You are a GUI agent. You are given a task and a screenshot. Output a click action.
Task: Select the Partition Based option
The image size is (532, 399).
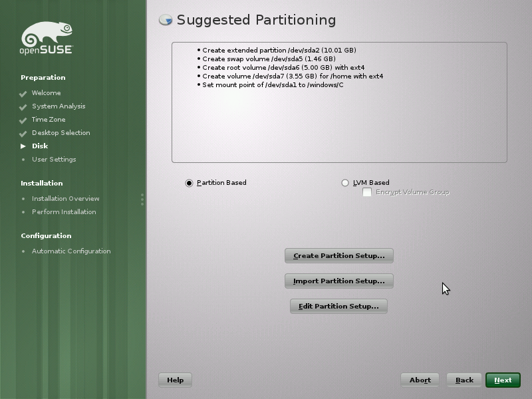[189, 182]
